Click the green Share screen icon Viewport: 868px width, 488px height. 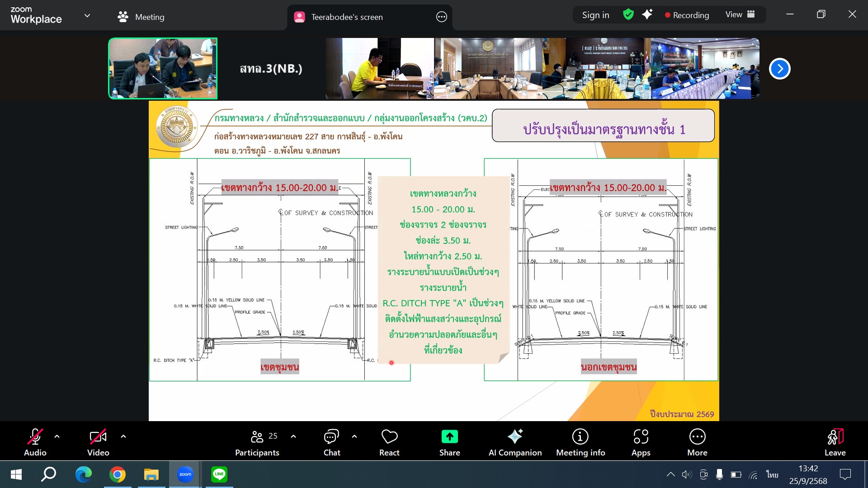pos(449,436)
